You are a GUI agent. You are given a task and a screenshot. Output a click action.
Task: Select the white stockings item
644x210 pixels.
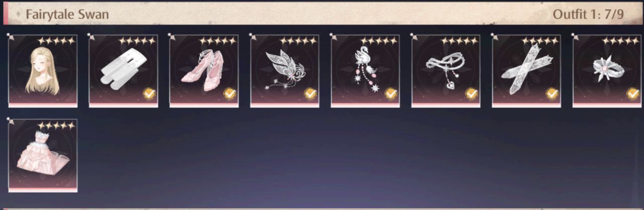[x=123, y=71]
